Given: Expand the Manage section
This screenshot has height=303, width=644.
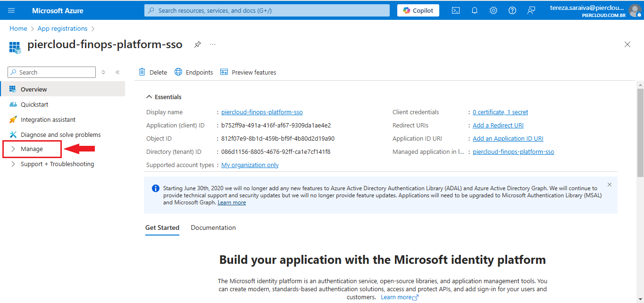Looking at the screenshot, I should coord(32,149).
